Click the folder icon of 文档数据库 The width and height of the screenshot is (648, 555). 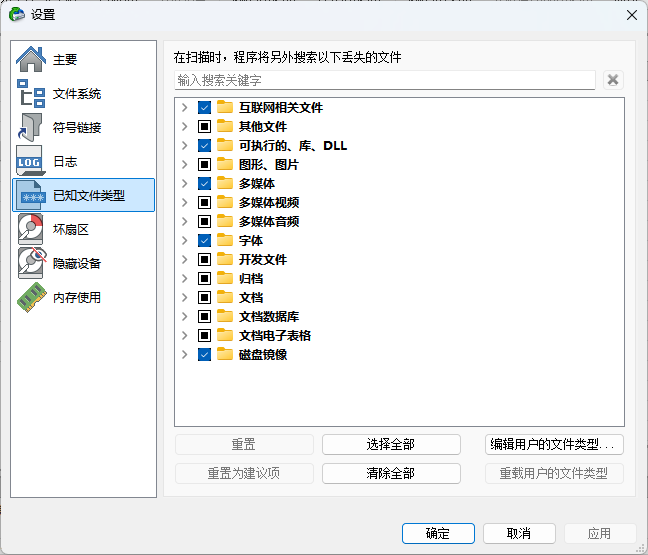point(225,316)
